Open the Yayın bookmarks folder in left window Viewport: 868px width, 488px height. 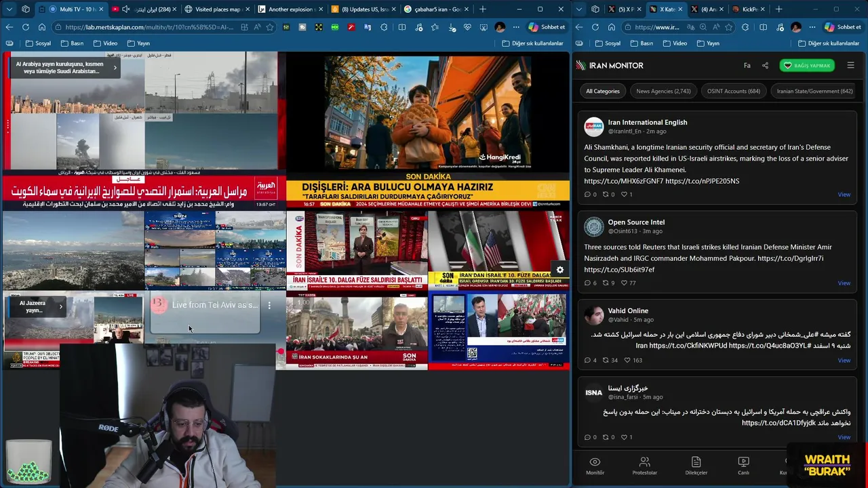click(x=138, y=43)
